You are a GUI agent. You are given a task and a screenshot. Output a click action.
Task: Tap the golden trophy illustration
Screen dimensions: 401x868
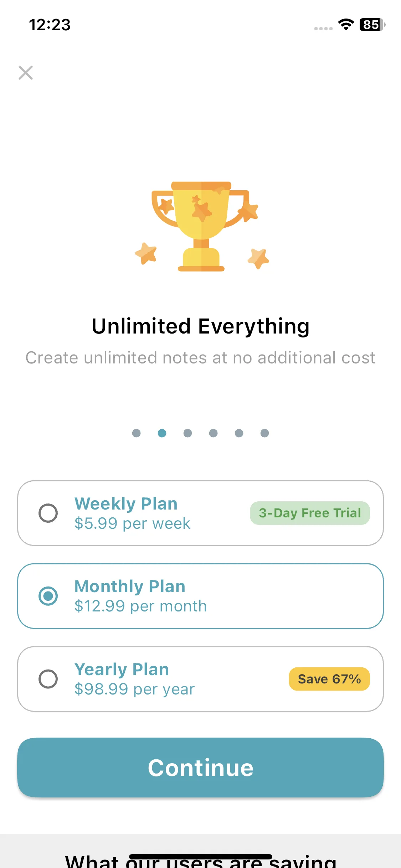coord(201,226)
